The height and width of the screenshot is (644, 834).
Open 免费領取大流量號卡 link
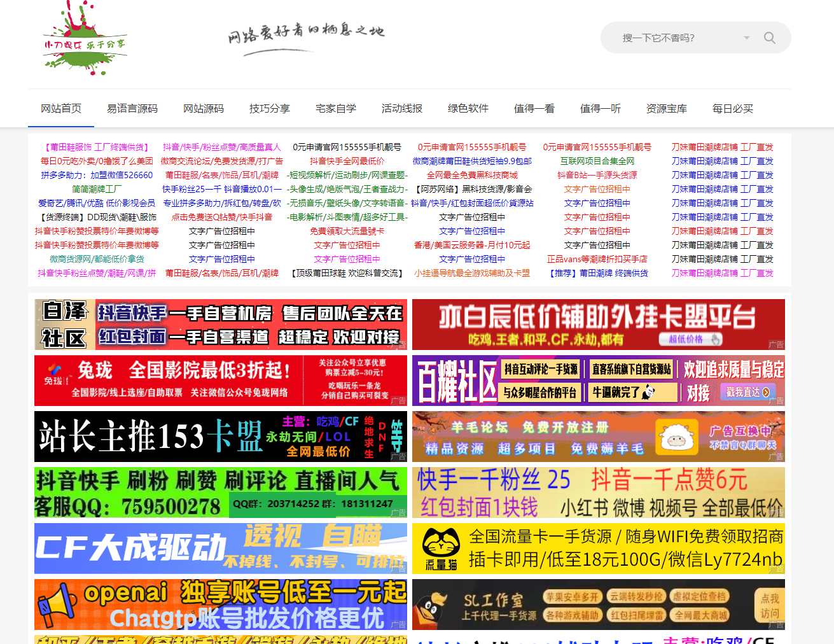pos(347,231)
